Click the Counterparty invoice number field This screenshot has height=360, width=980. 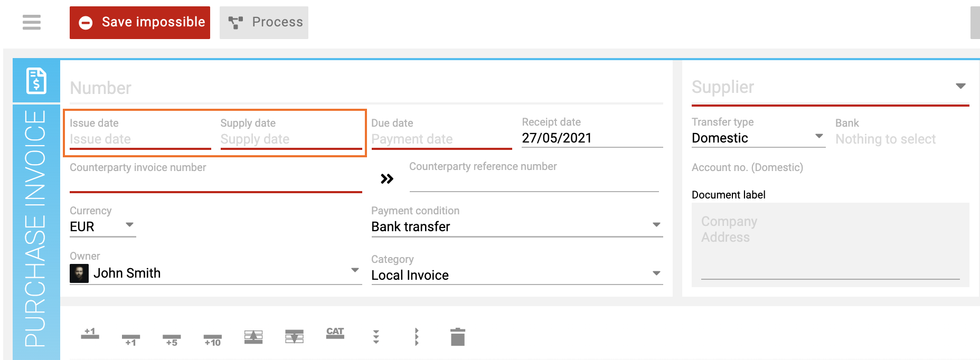coord(216,183)
